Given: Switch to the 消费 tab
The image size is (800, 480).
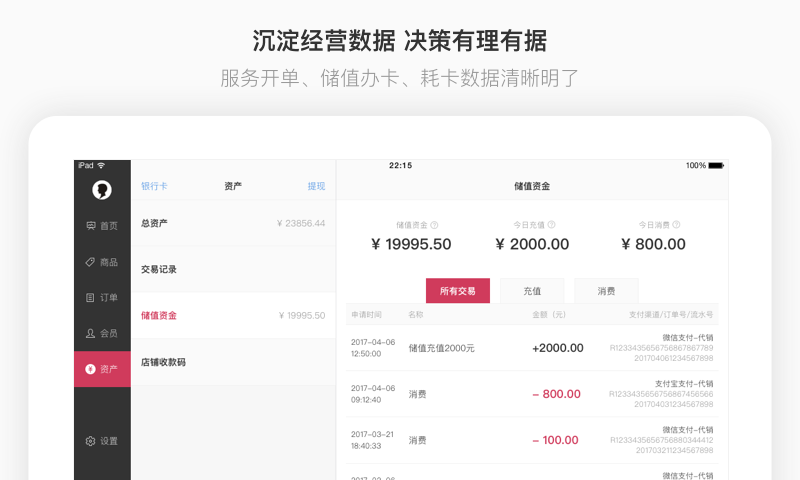Looking at the screenshot, I should (606, 291).
